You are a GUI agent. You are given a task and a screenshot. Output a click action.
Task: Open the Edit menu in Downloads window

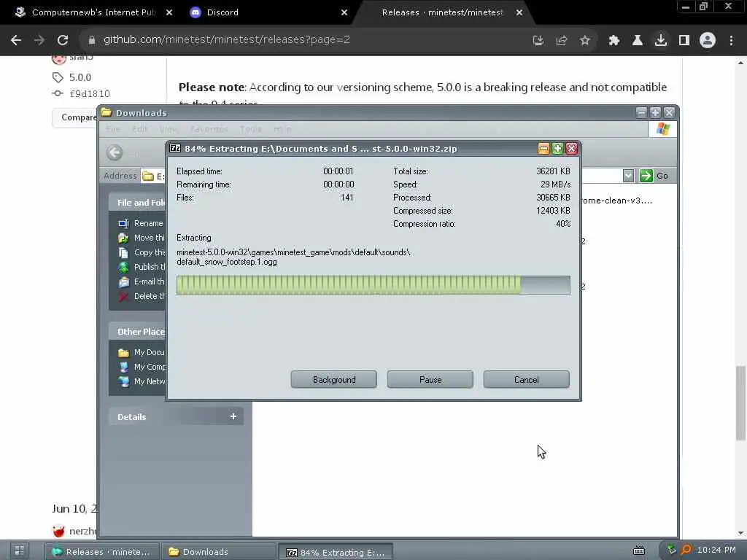[x=139, y=129]
